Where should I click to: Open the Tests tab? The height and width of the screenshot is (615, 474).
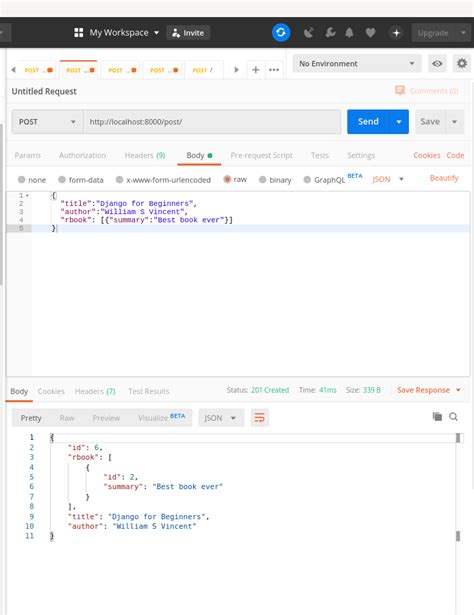[320, 155]
